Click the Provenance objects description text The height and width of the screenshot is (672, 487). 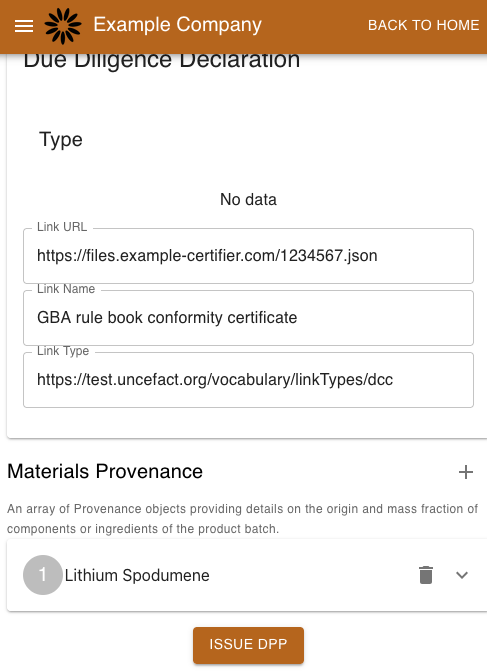(x=243, y=519)
